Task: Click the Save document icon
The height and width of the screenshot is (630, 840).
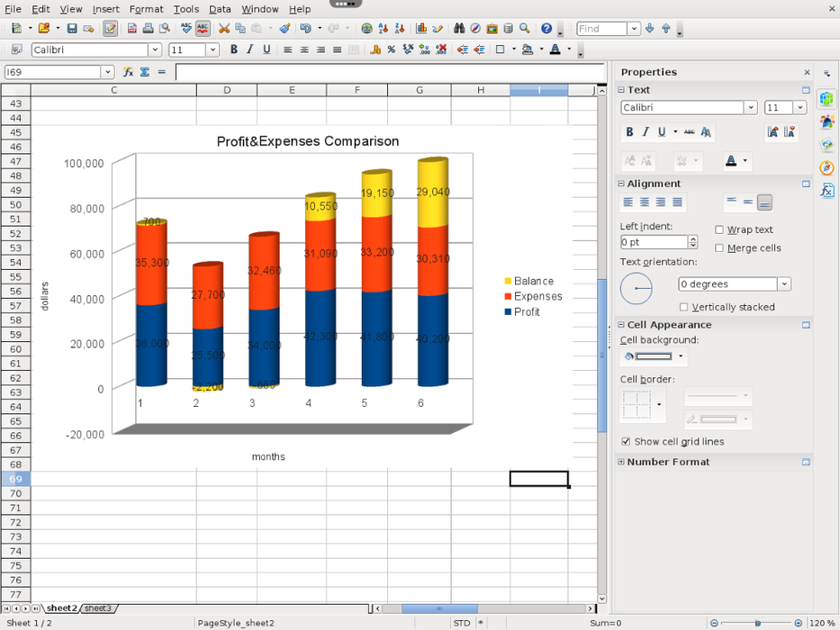Action: pyautogui.click(x=72, y=29)
